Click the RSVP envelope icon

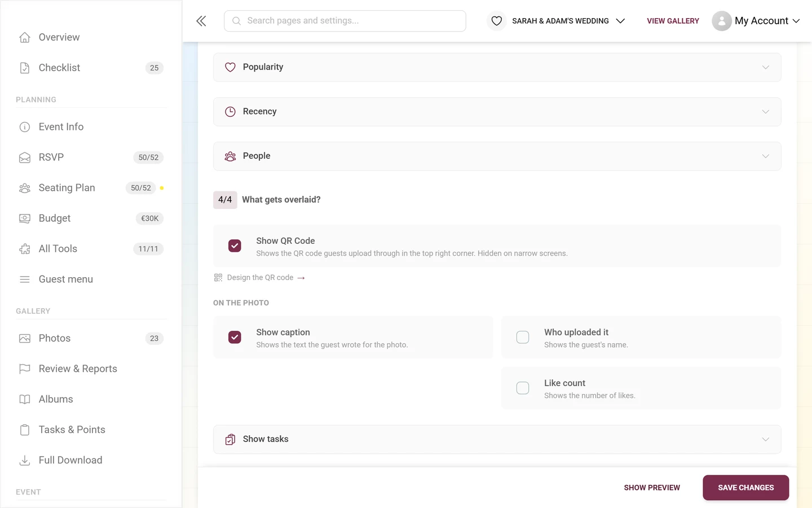click(25, 157)
